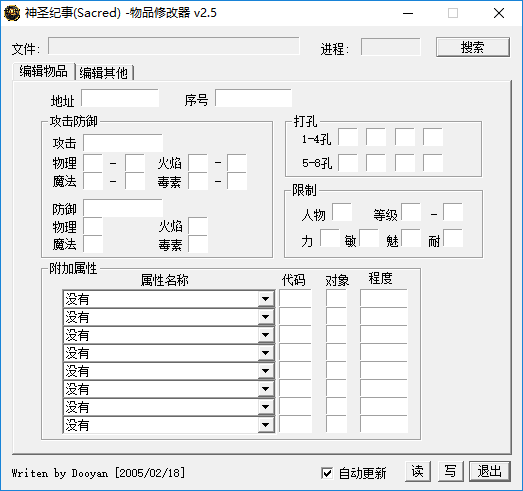523x491 pixels.
Task: Click the 防御 value field
Action: click(123, 208)
